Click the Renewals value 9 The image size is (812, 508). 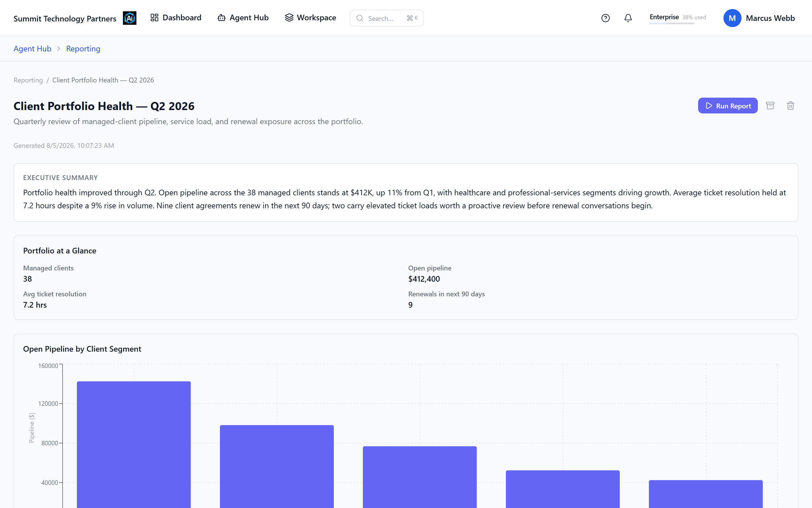[410, 305]
